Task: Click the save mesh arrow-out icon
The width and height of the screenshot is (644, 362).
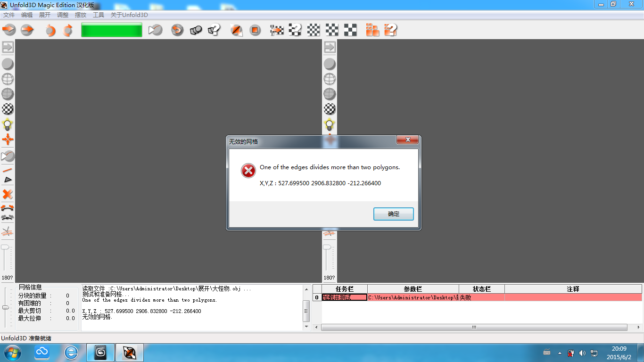Action: click(27, 30)
